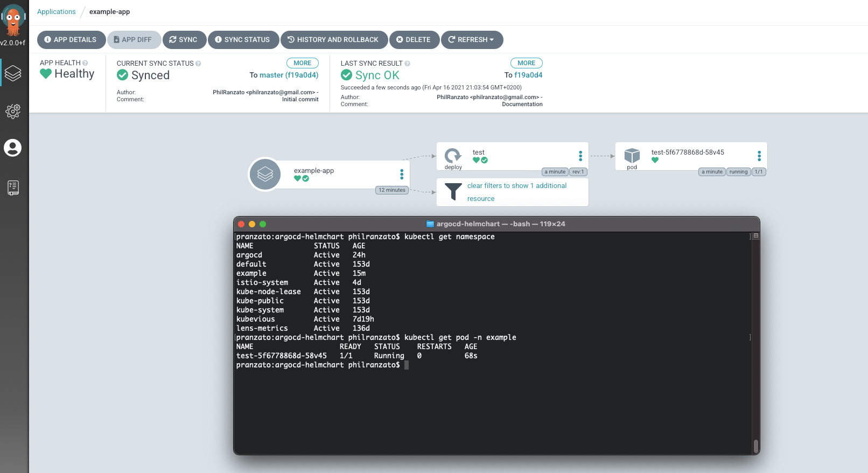Click the Sync OK status text
Image resolution: width=868 pixels, height=473 pixels.
coord(377,75)
